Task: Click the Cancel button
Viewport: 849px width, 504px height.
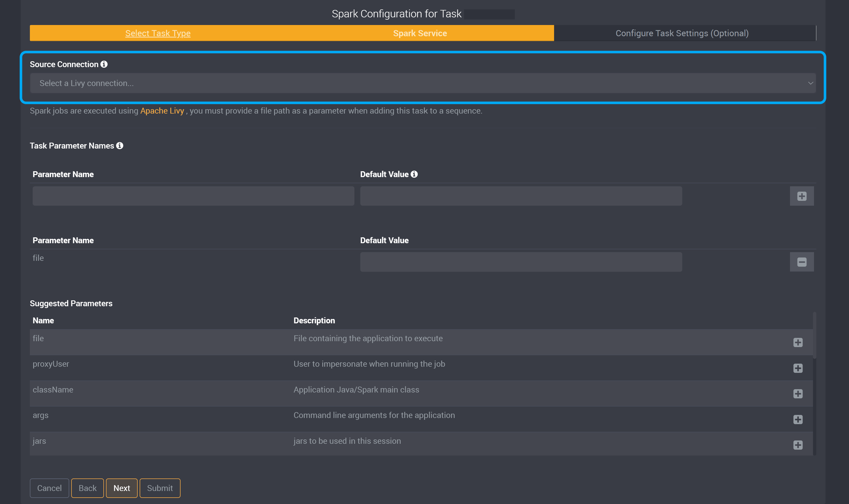Action: click(x=49, y=488)
